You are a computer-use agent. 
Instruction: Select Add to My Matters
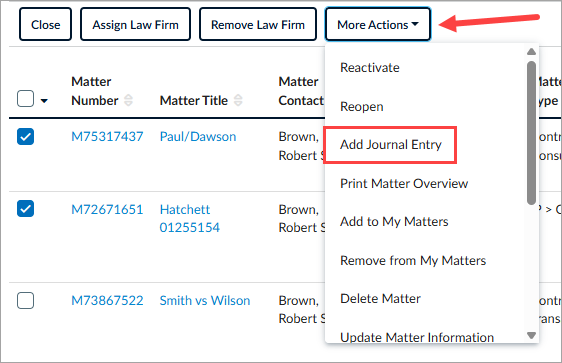[394, 221]
